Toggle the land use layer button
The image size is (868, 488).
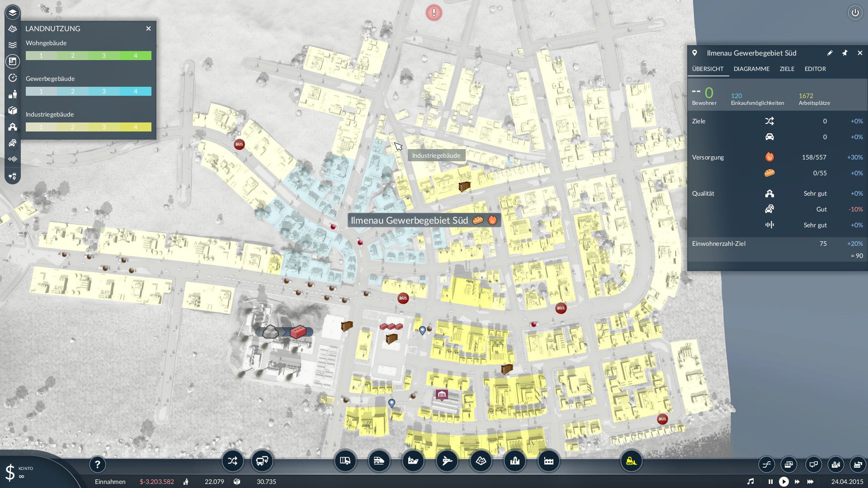click(x=13, y=61)
